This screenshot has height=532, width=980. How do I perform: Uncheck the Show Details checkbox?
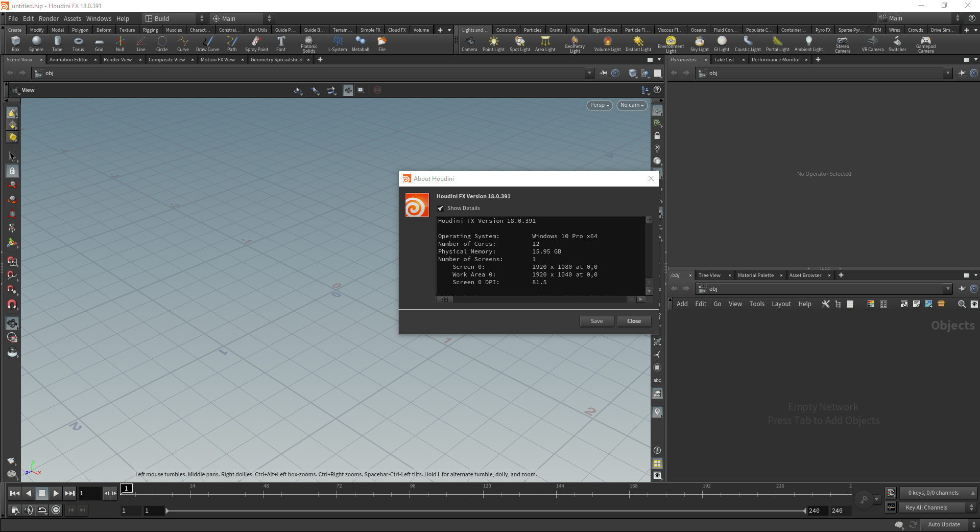click(x=441, y=209)
